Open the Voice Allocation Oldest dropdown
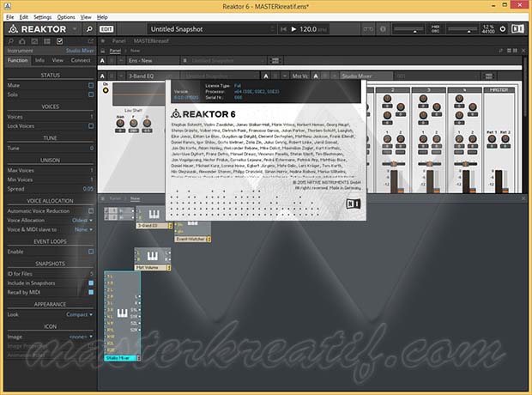 click(82, 221)
